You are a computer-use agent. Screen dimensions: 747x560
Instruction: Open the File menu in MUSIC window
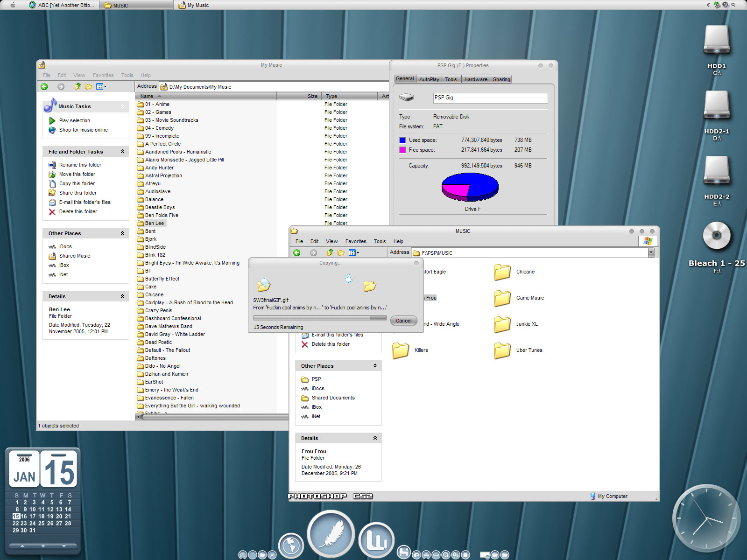click(x=299, y=241)
